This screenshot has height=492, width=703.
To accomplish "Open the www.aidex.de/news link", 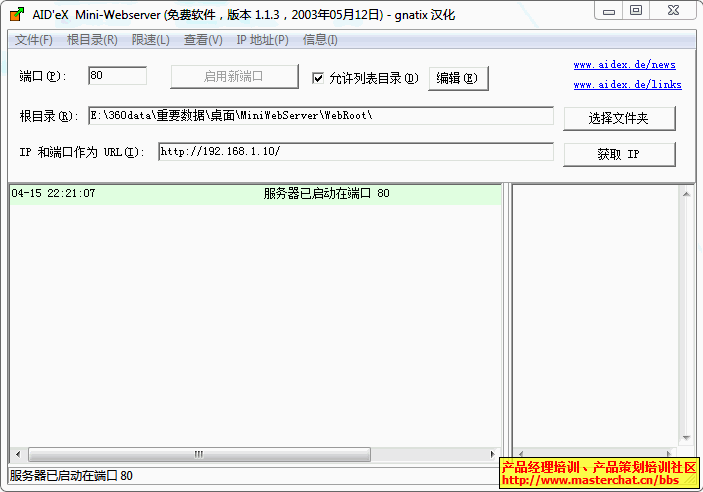I will pyautogui.click(x=624, y=65).
